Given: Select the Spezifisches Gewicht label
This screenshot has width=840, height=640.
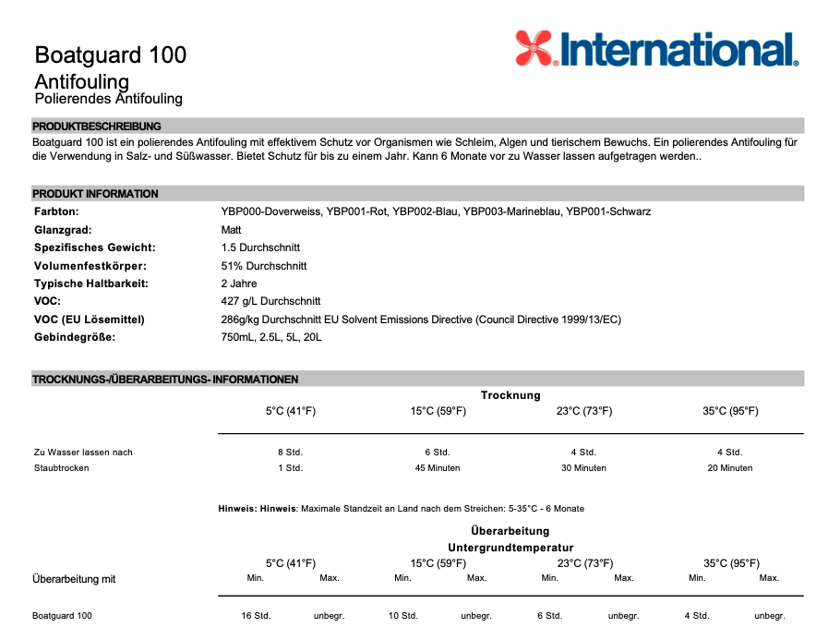Looking at the screenshot, I should (x=94, y=248).
